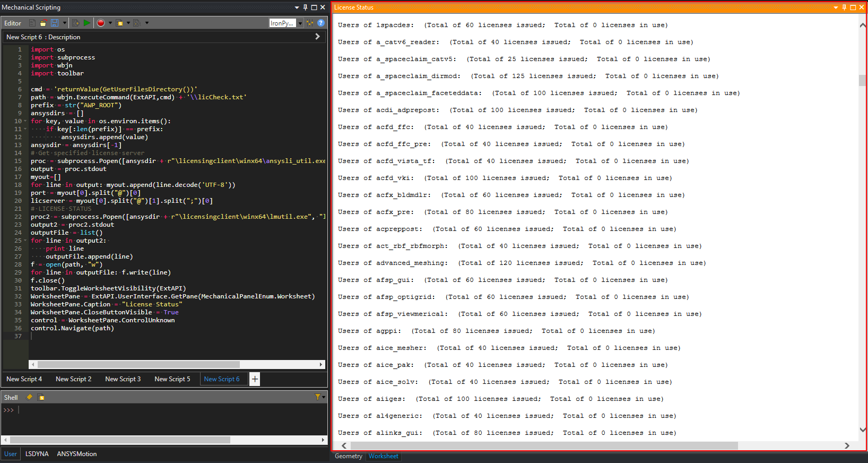Click the 'Users of aice_solv' line

505,382
